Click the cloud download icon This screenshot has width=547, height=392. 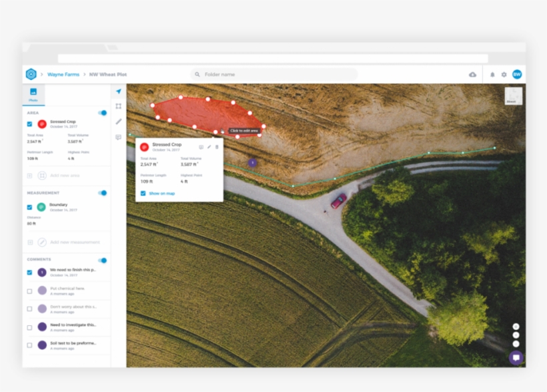[x=473, y=75]
